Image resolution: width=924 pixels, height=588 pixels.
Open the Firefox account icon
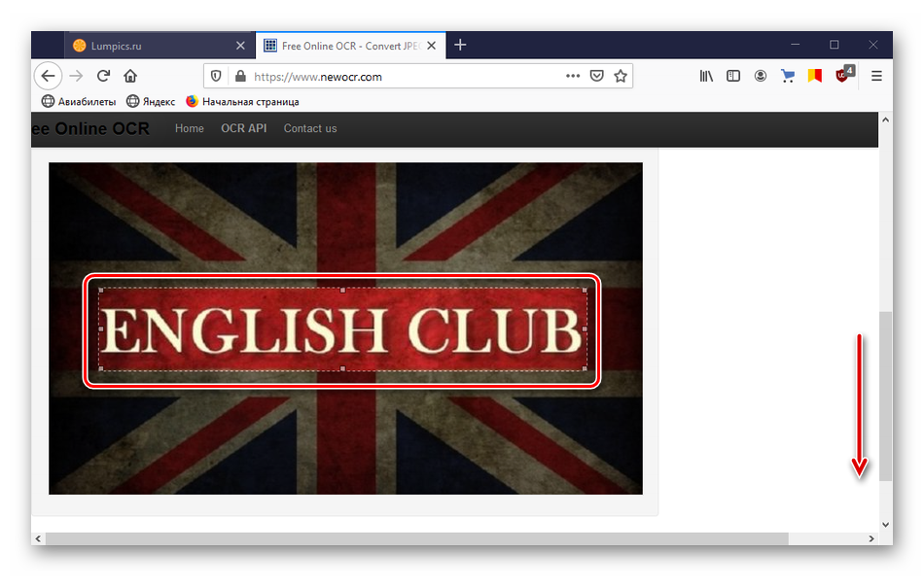point(761,76)
